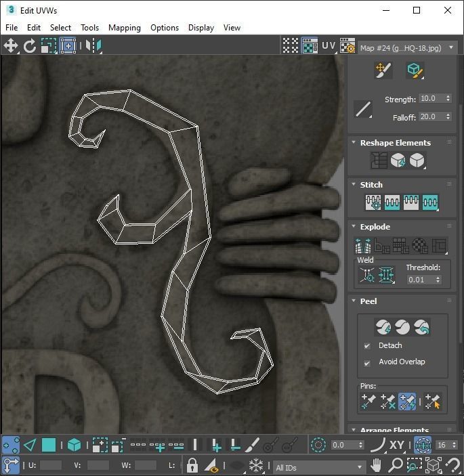Switch to Vertex sub-object mode
464x476 pixels.
tap(11, 446)
